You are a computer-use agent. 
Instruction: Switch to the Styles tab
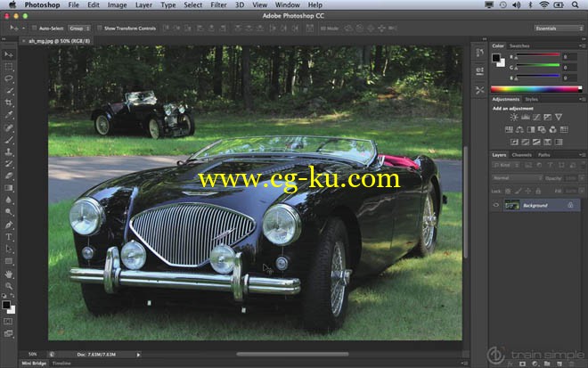[531, 99]
